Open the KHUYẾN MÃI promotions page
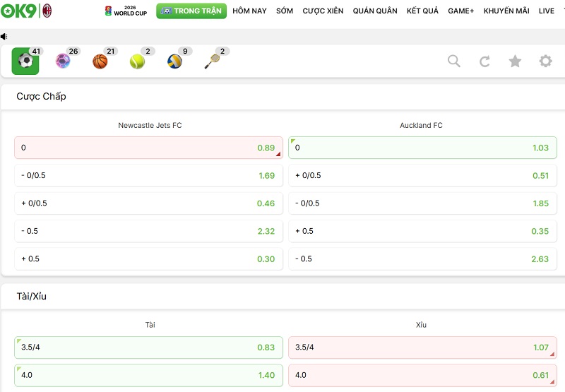Image resolution: width=565 pixels, height=392 pixels. tap(506, 11)
